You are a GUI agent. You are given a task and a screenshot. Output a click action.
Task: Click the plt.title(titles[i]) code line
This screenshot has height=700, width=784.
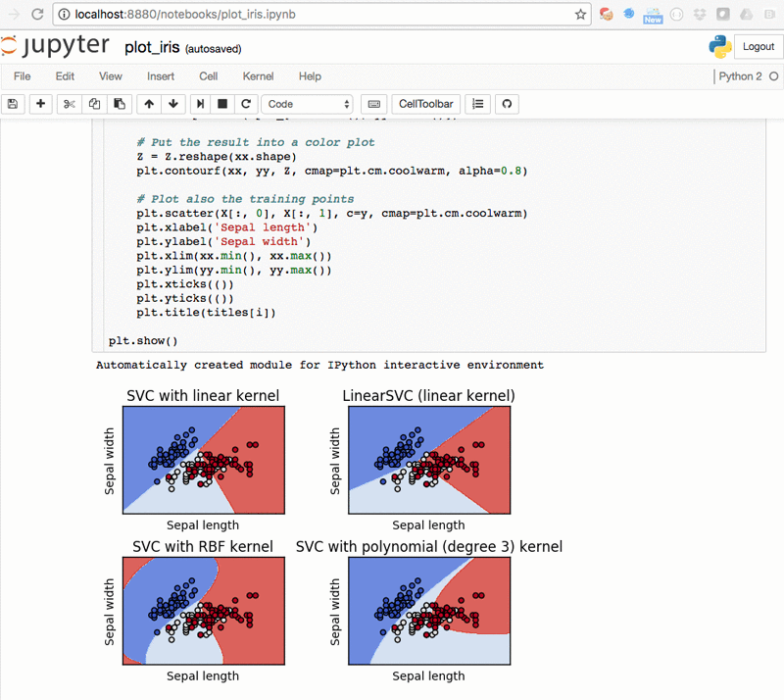[x=206, y=313]
